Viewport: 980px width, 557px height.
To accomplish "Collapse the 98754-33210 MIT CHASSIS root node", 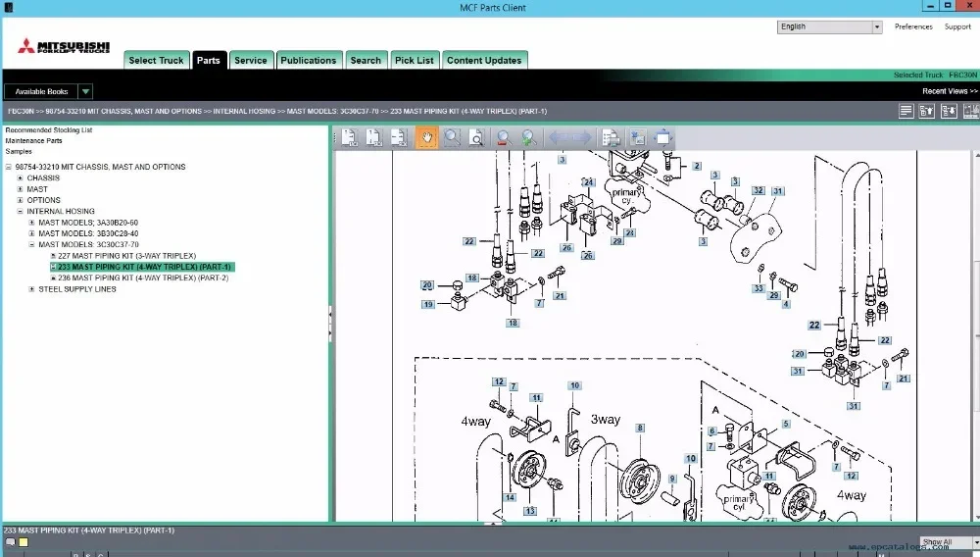I will click(x=9, y=167).
